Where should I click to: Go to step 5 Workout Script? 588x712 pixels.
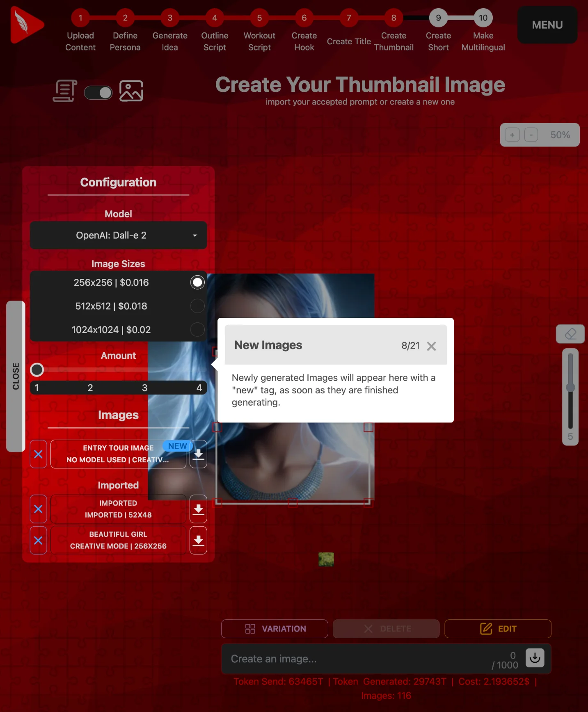pyautogui.click(x=259, y=18)
